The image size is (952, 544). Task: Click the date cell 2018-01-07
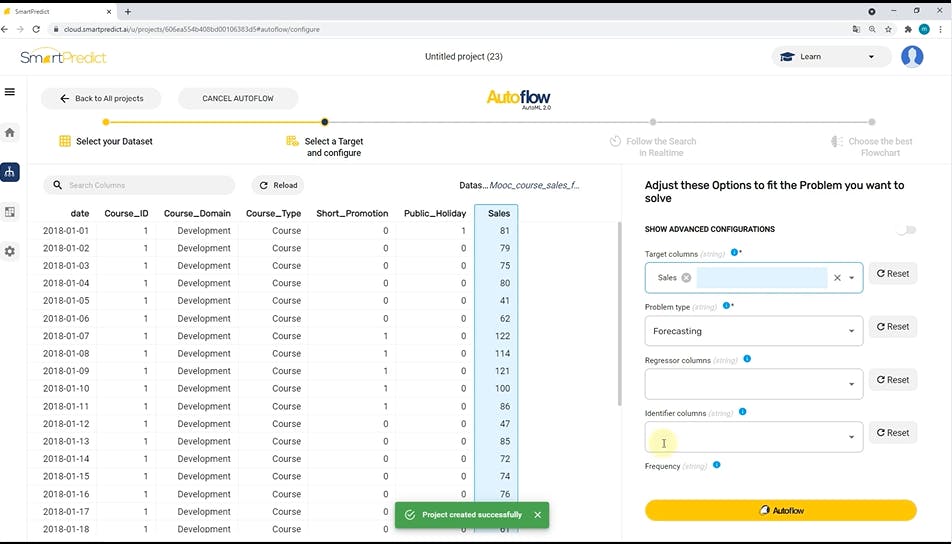click(66, 336)
